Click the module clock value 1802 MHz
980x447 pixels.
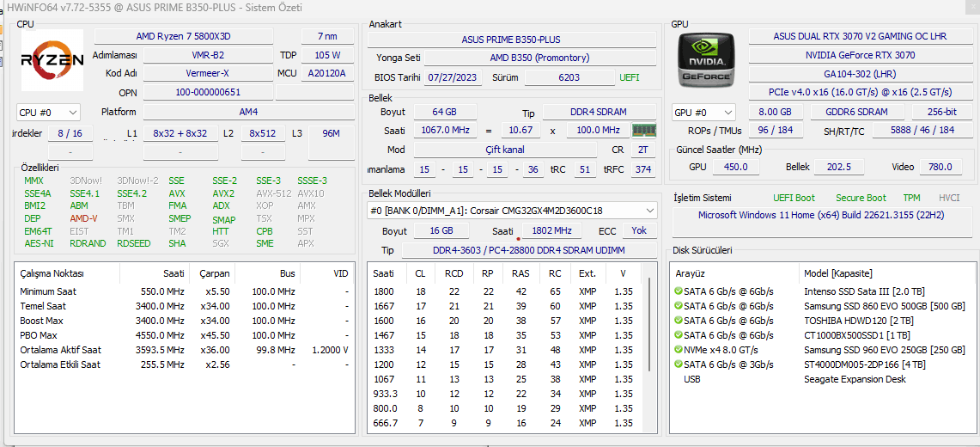tap(551, 230)
